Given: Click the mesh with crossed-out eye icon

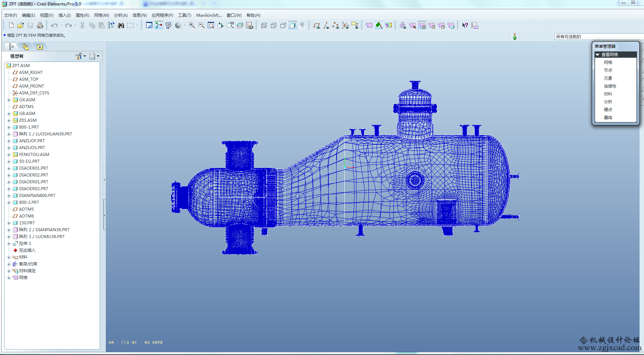Looking at the screenshot, I should pyautogui.click(x=412, y=25).
